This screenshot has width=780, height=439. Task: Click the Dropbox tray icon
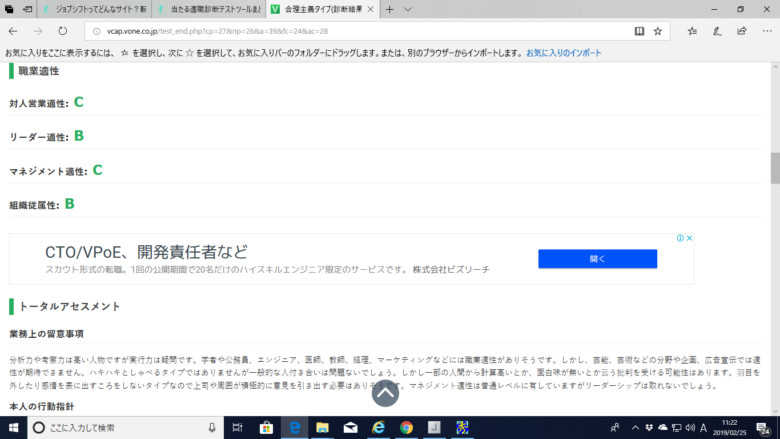point(649,428)
